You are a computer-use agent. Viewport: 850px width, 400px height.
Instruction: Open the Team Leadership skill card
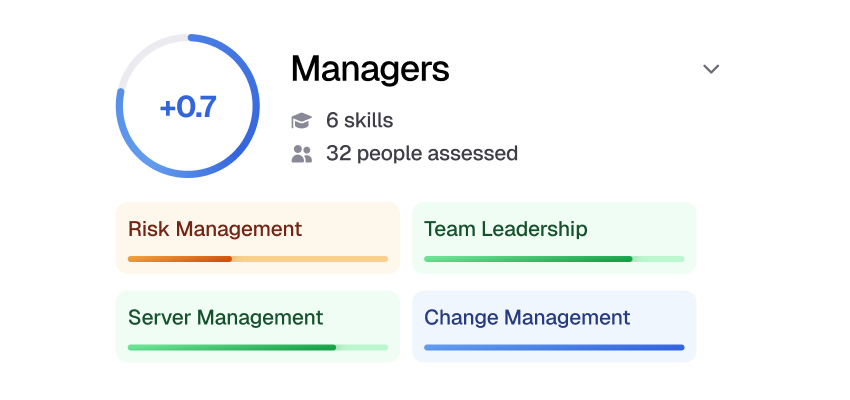tap(554, 238)
